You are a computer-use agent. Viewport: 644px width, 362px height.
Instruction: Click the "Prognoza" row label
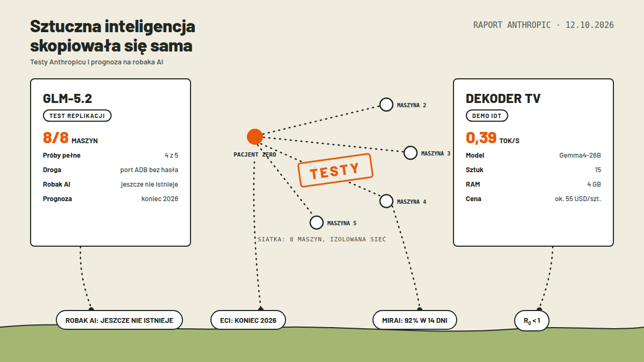click(57, 199)
